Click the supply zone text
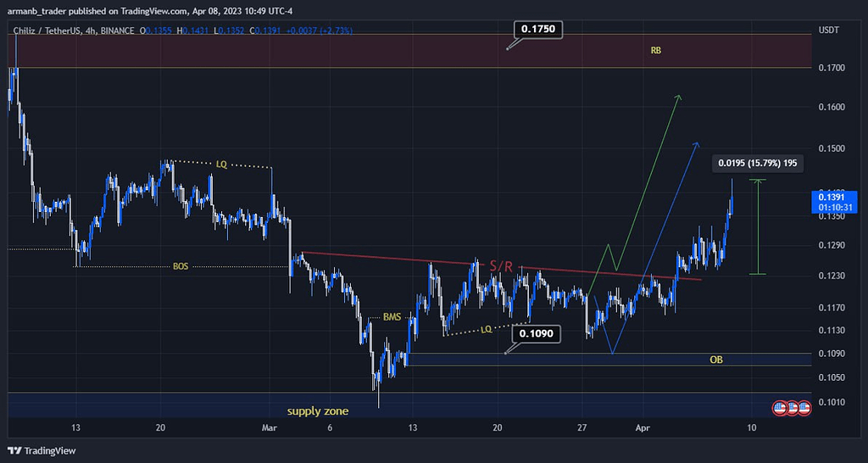 click(318, 411)
